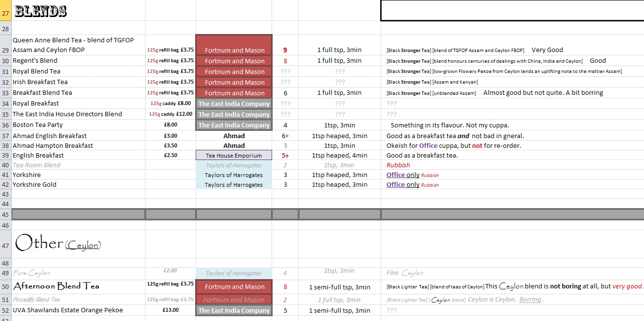
Task: Click the red 'Rubbish' note in row 40
Action: tap(398, 165)
